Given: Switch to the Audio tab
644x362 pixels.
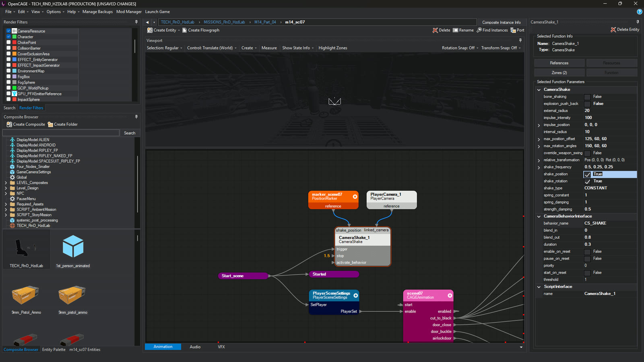Looking at the screenshot, I should (195, 347).
